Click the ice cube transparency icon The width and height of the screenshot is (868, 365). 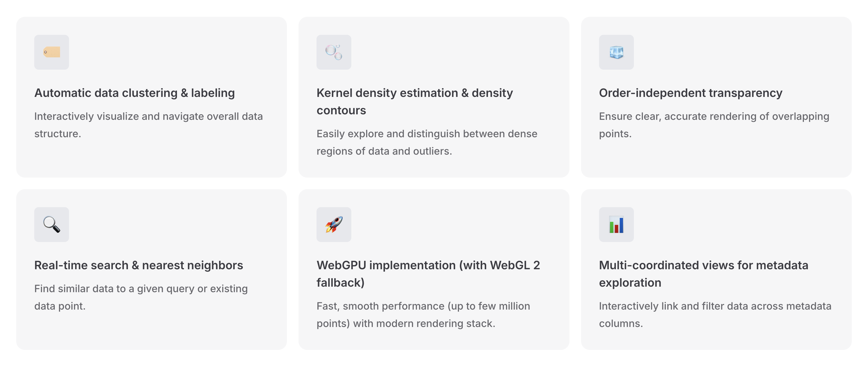tap(616, 52)
